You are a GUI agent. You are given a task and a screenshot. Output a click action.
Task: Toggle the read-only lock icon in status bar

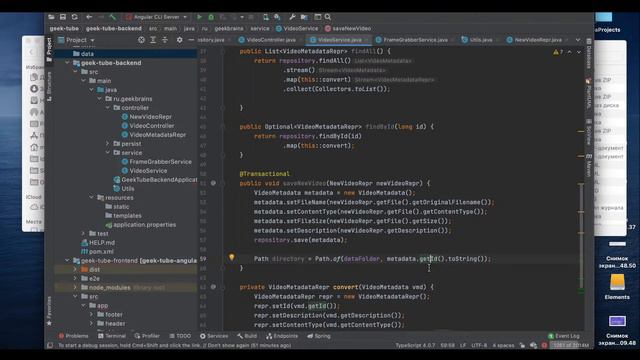[x=522, y=345]
